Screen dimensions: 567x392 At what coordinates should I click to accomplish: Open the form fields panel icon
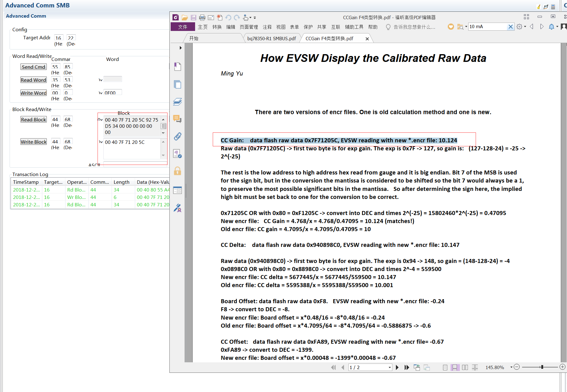177,190
